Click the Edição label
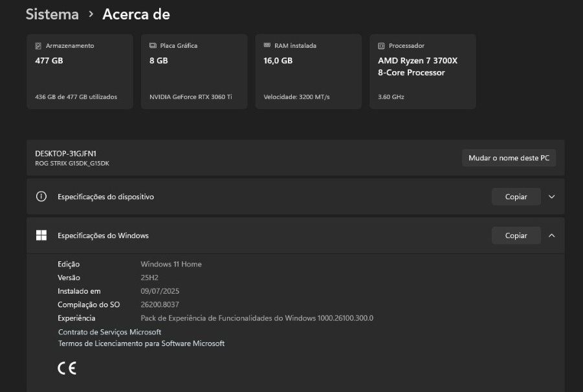The height and width of the screenshot is (392, 583). pyautogui.click(x=69, y=264)
